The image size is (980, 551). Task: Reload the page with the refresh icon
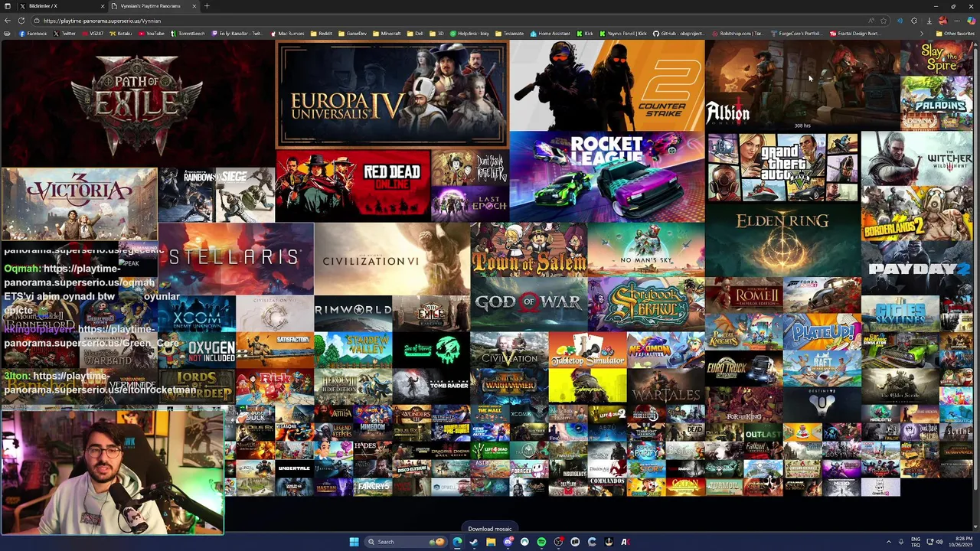[21, 21]
